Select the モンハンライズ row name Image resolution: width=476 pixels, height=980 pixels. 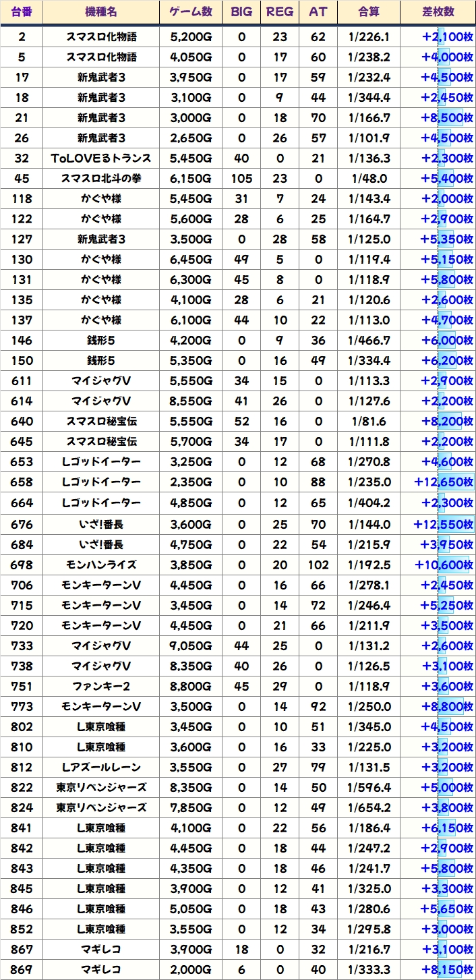click(101, 565)
